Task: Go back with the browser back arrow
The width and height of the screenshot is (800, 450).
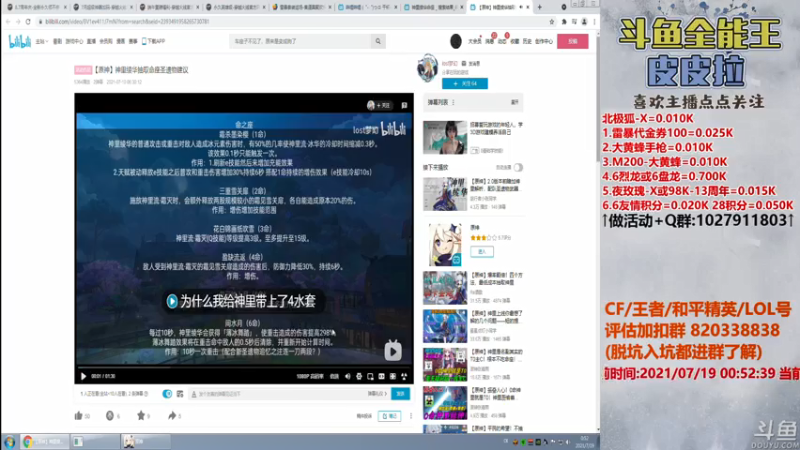Action: [8, 21]
